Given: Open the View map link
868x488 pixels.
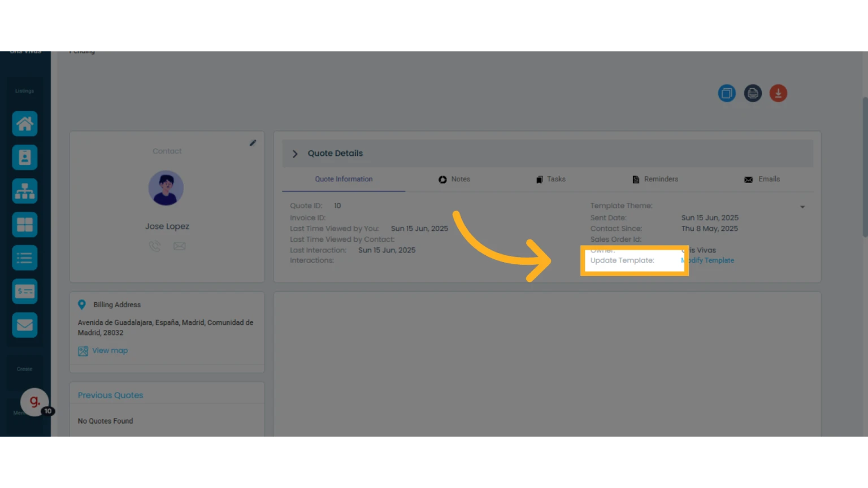Looking at the screenshot, I should pos(110,351).
